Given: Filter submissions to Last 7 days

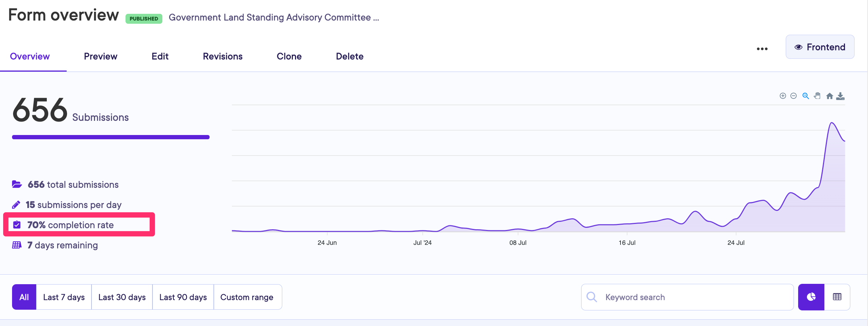Looking at the screenshot, I should 64,297.
